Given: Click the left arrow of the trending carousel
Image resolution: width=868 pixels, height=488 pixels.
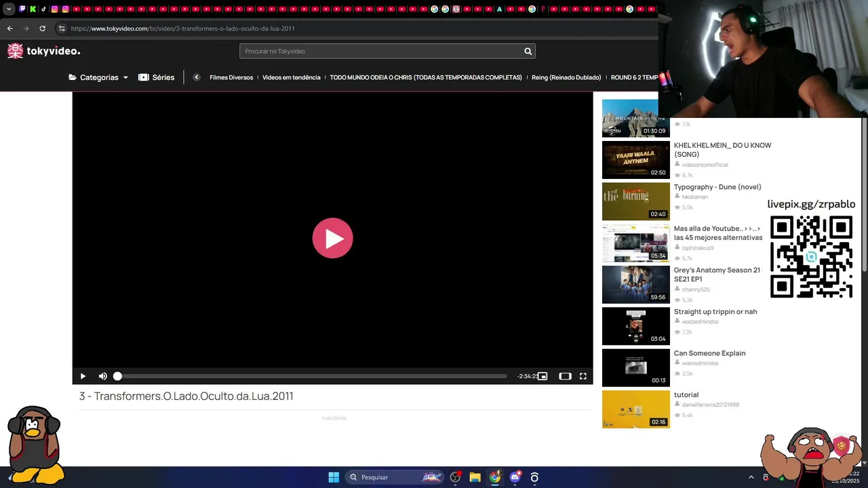Looking at the screenshot, I should [x=197, y=77].
